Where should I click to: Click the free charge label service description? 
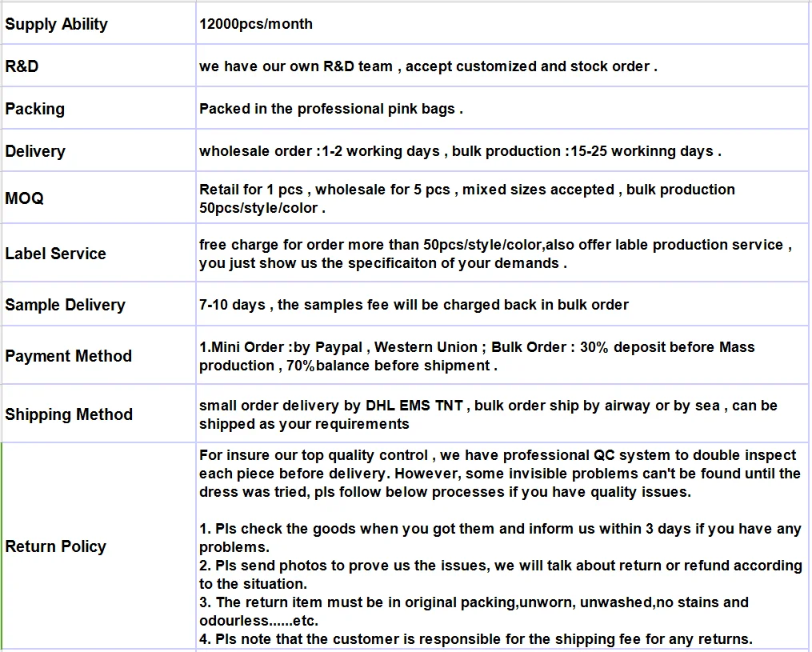click(495, 254)
